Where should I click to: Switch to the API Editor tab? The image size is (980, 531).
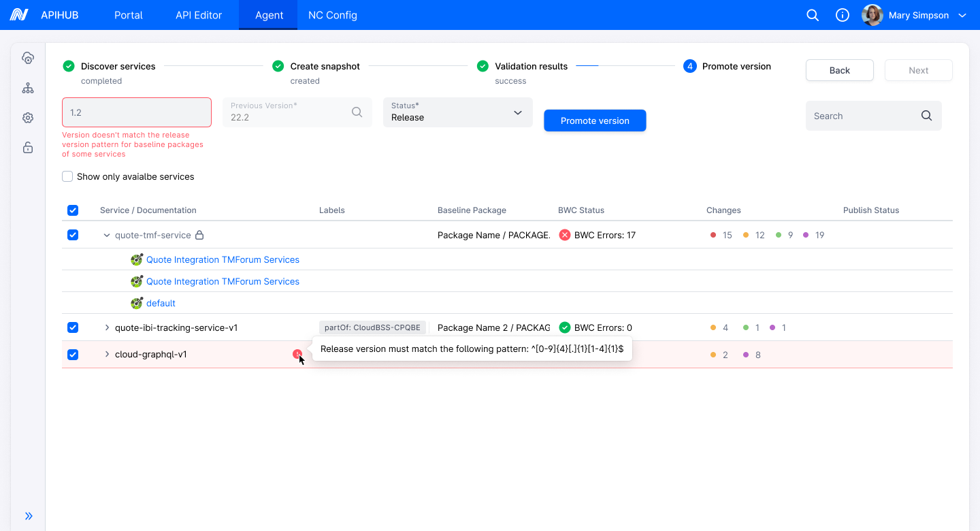(199, 15)
